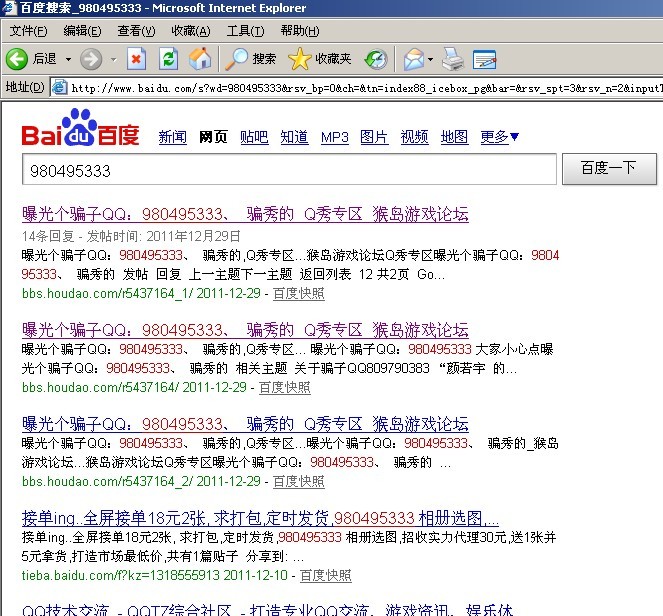663x616 pixels.
Task: Switch to the 地图 tab
Action: click(455, 137)
